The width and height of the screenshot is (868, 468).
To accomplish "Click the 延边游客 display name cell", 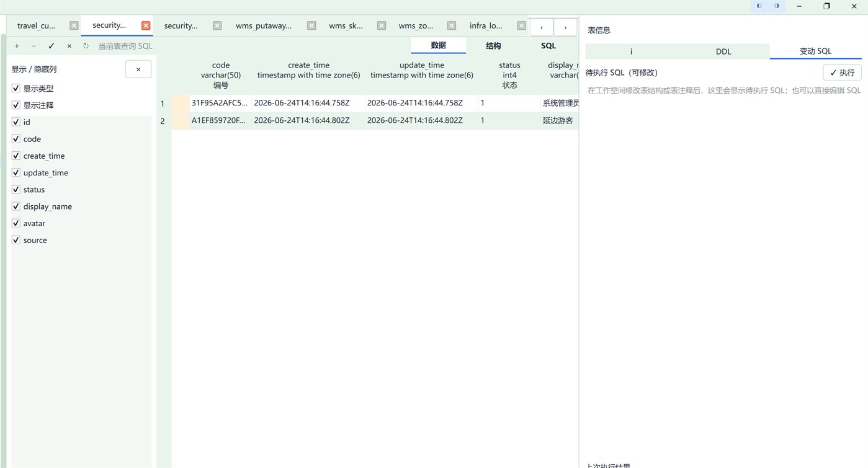I will click(x=560, y=121).
